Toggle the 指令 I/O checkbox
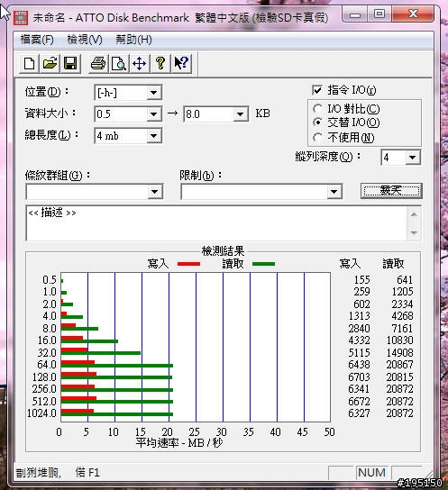448x490 pixels. [x=317, y=90]
